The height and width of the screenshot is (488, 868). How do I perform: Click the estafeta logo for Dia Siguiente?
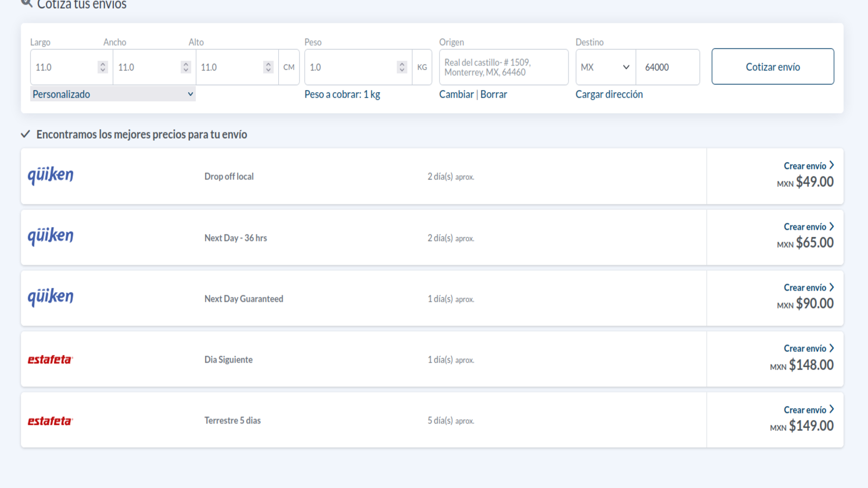(x=50, y=359)
